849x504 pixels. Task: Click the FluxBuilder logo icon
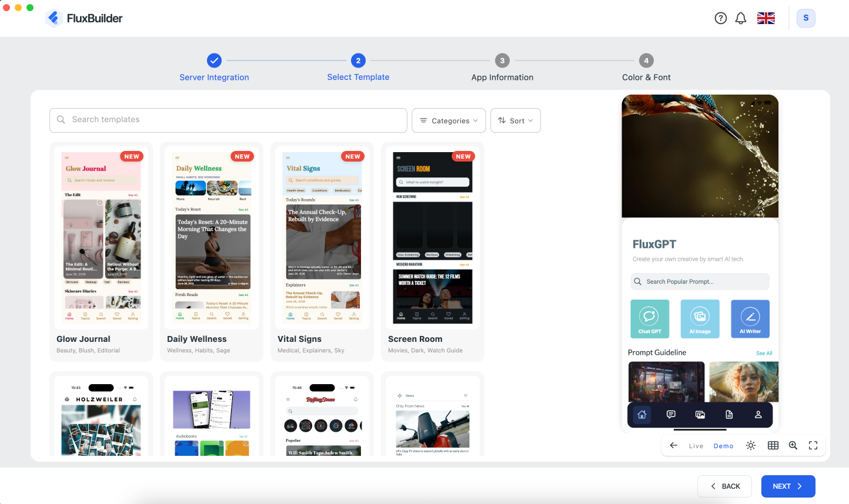point(54,18)
